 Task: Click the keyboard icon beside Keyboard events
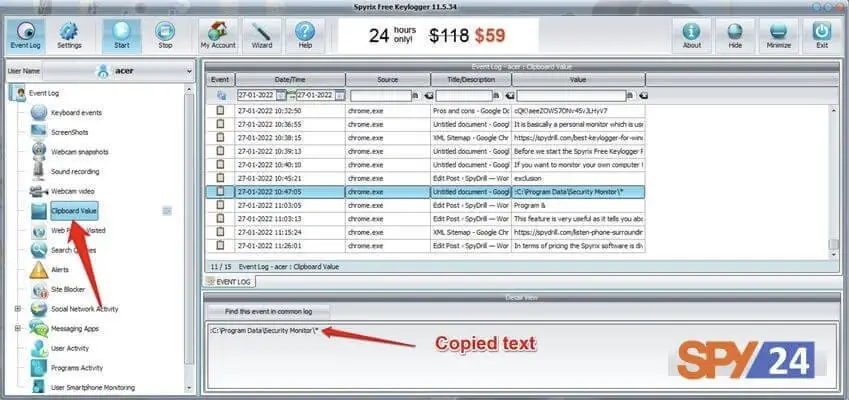coord(39,113)
